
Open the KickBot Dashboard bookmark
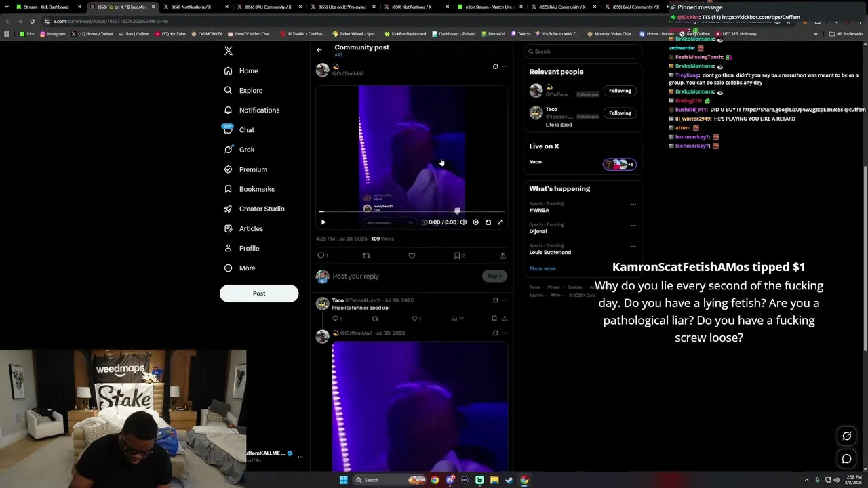point(406,34)
